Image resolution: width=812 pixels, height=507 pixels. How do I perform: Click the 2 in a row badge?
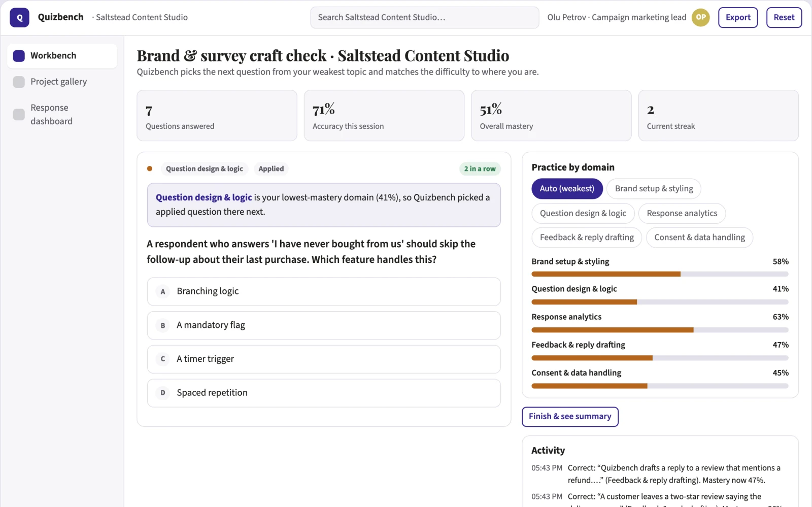[480, 169]
